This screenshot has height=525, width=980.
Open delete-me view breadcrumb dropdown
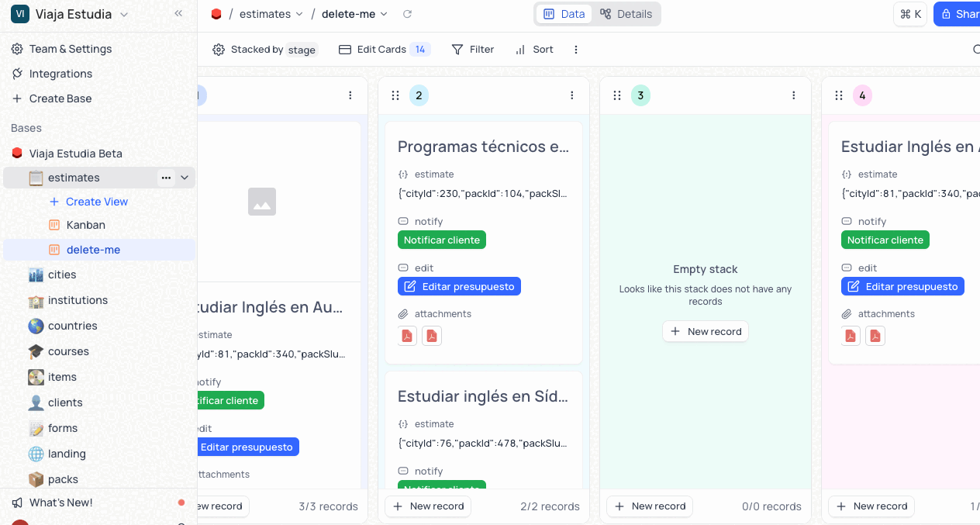(x=355, y=14)
